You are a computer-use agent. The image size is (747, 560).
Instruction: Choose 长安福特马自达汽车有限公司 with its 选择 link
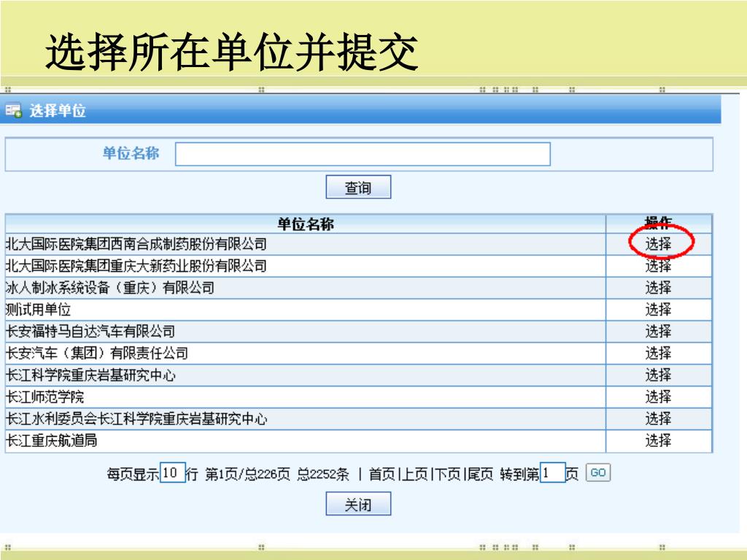[659, 332]
